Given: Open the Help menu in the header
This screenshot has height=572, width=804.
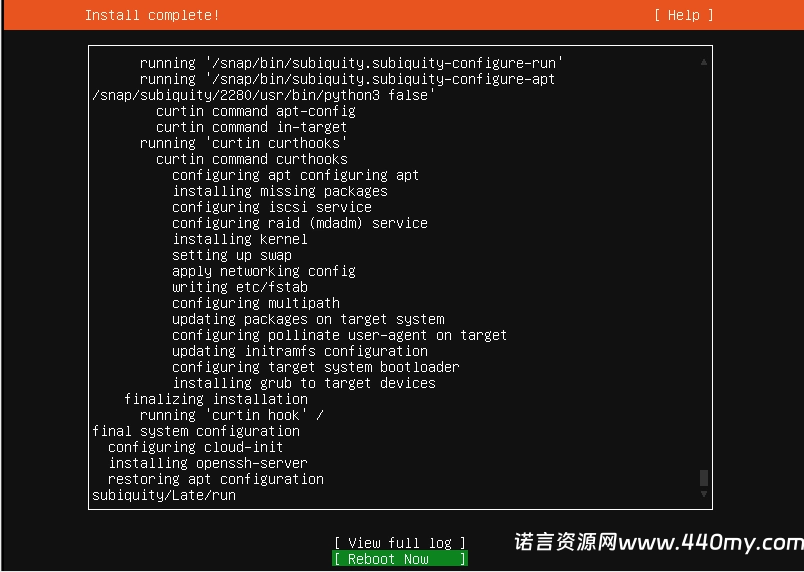Looking at the screenshot, I should 684,15.
